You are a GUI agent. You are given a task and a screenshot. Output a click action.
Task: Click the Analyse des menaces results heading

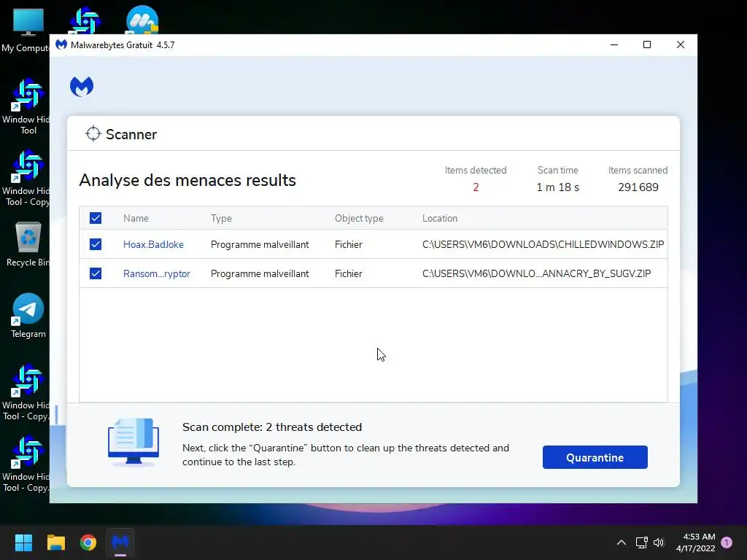[x=187, y=180]
